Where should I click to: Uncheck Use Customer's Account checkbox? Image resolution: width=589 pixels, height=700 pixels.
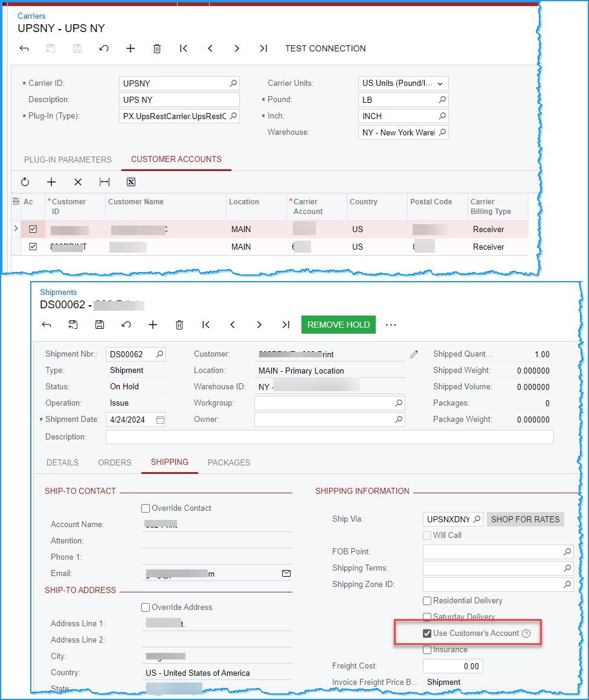(427, 634)
